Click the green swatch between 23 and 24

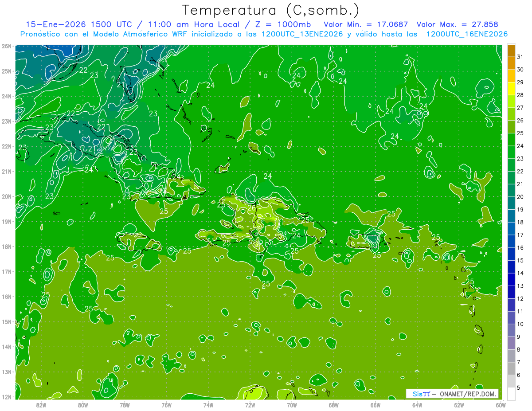tap(511, 152)
